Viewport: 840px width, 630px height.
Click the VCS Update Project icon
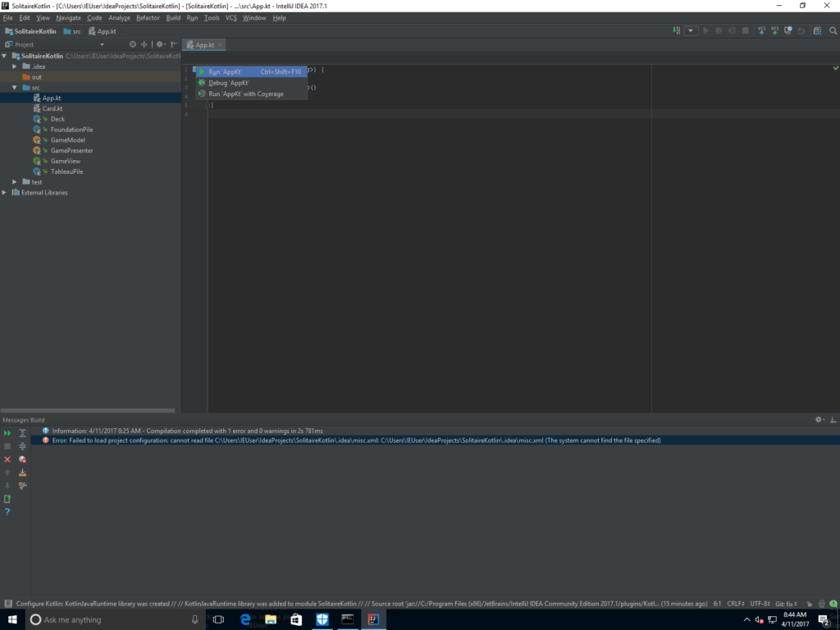click(761, 31)
